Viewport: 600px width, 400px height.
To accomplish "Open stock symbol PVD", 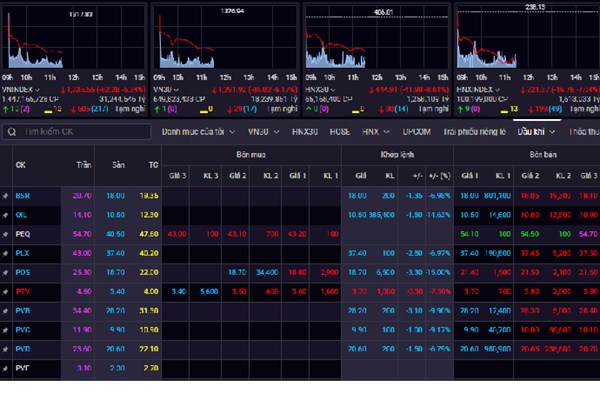I will point(23,349).
